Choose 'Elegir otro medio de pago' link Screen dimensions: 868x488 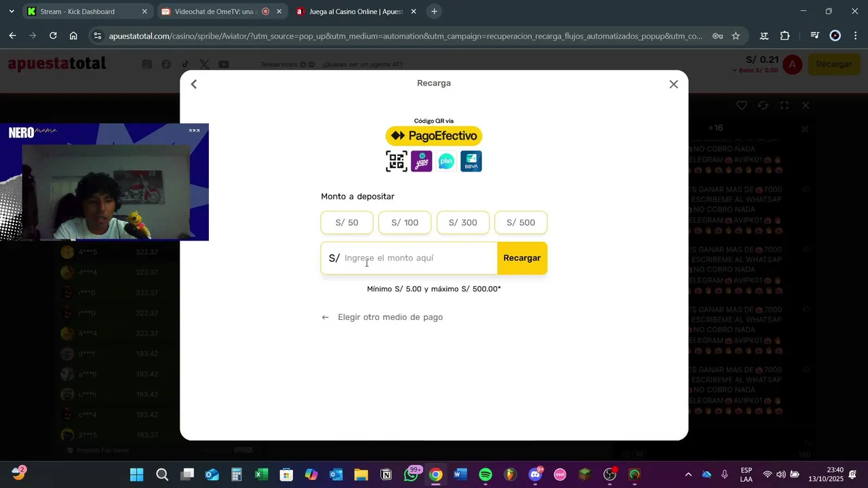[x=382, y=317]
